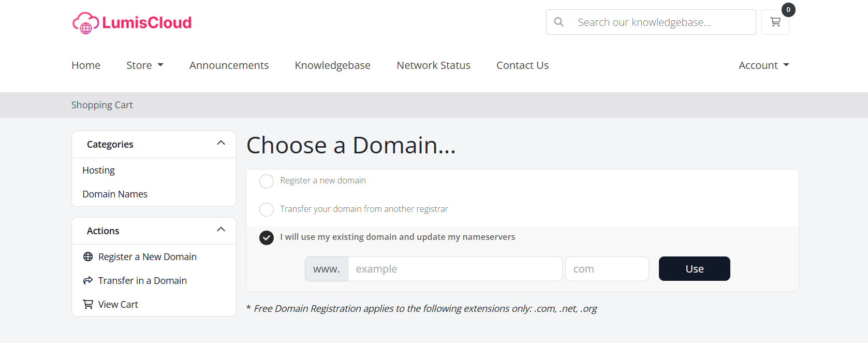Screen dimensions: 868x343
Task: Go to Home in navigation
Action: tap(86, 65)
